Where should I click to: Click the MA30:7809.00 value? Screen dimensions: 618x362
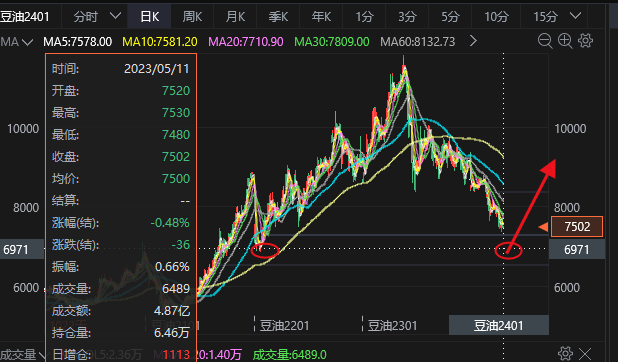coord(332,41)
